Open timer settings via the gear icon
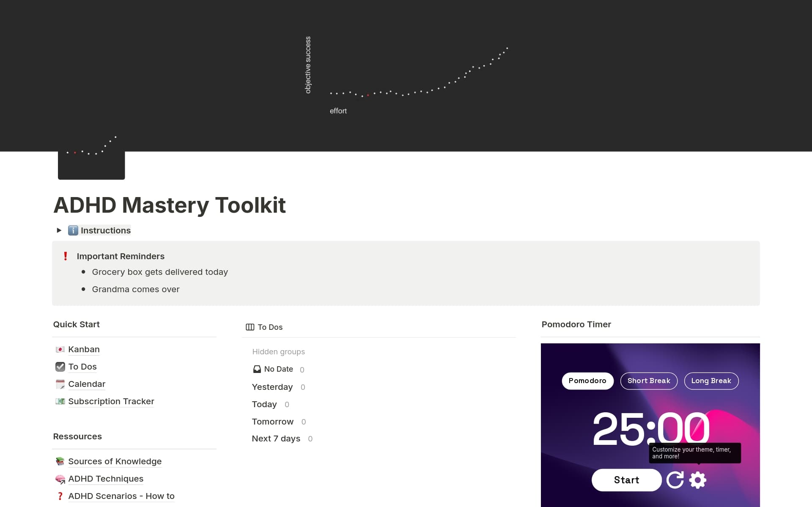 point(698,480)
